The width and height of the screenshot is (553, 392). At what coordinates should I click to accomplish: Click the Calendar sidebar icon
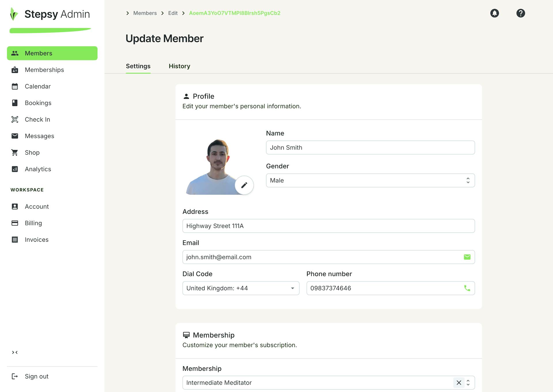tap(15, 86)
